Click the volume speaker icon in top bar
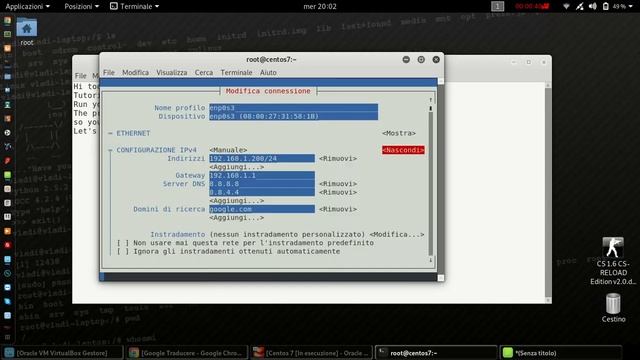This screenshot has height=360, width=640. coord(593,6)
